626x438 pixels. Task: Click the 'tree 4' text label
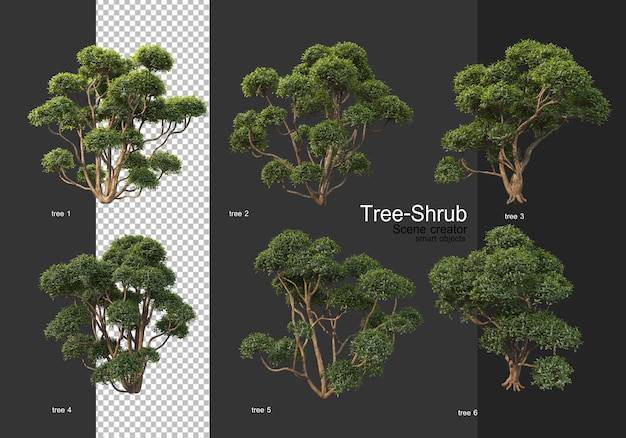(x=61, y=410)
